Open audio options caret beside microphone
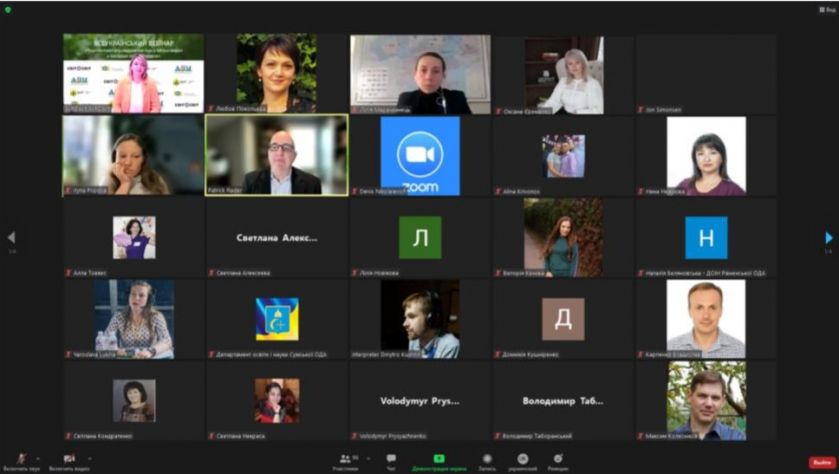This screenshot has height=474, width=839. 37,458
